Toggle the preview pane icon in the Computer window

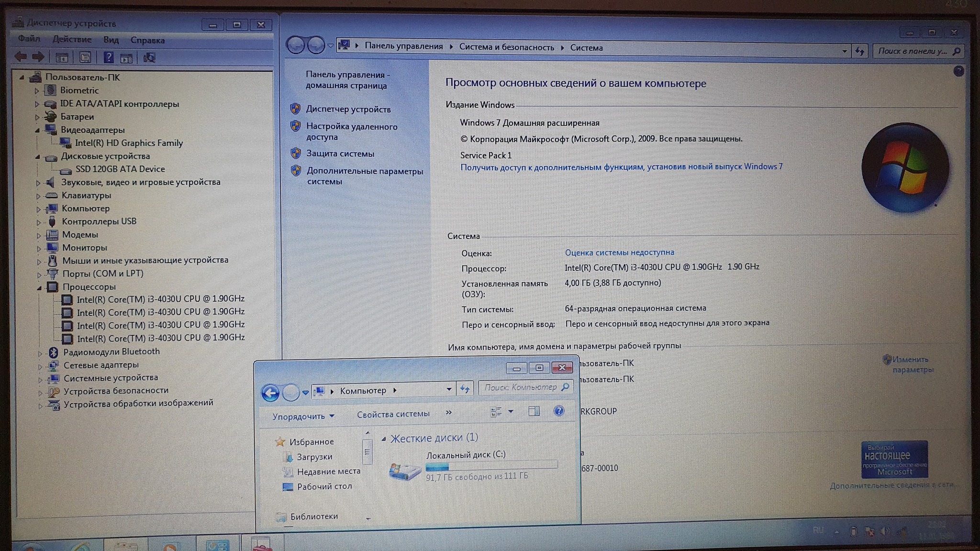tap(534, 411)
